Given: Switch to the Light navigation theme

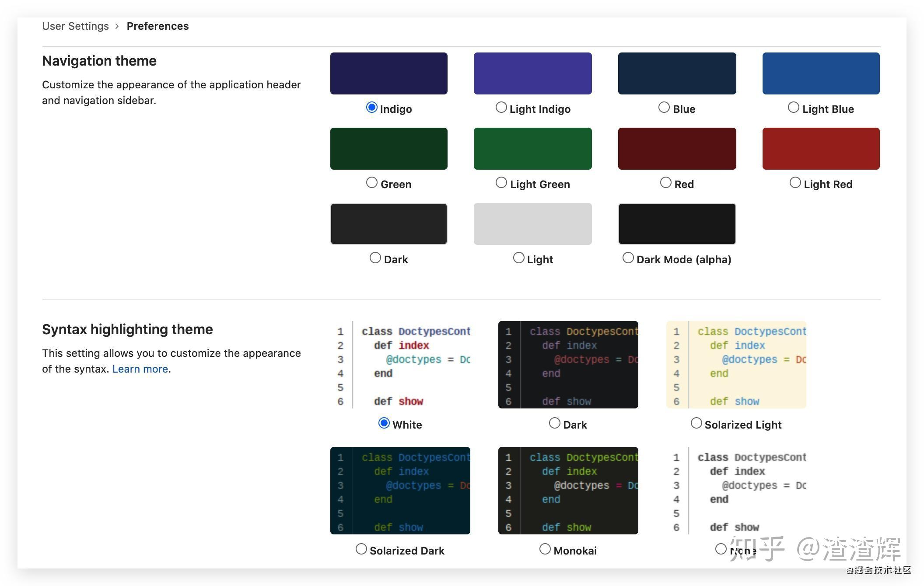Looking at the screenshot, I should coord(519,257).
